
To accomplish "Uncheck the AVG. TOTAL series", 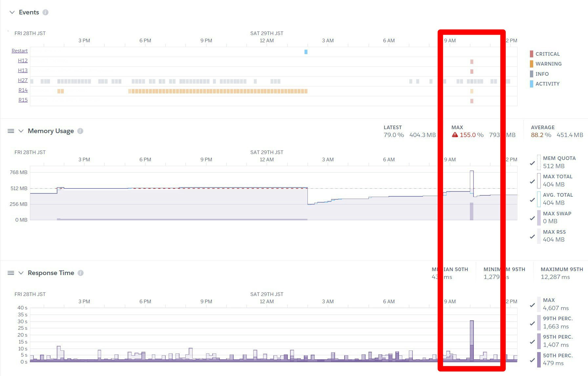I will (x=532, y=200).
